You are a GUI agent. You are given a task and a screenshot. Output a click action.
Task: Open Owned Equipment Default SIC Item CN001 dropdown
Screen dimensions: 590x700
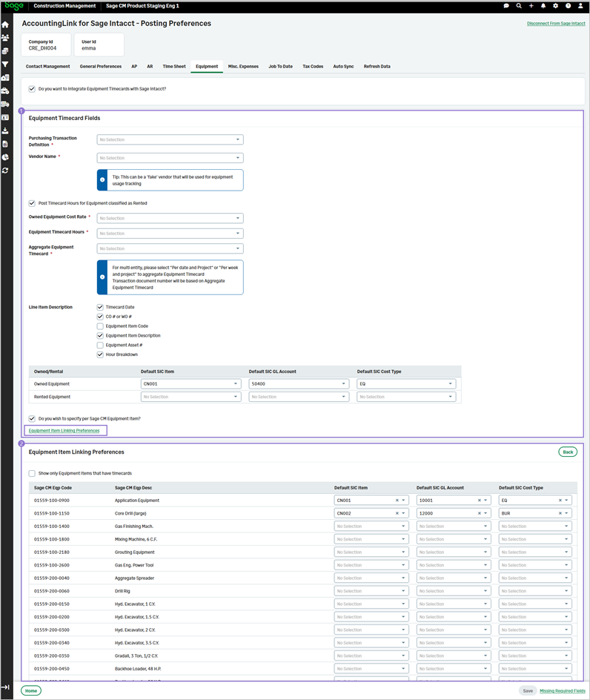coord(190,384)
